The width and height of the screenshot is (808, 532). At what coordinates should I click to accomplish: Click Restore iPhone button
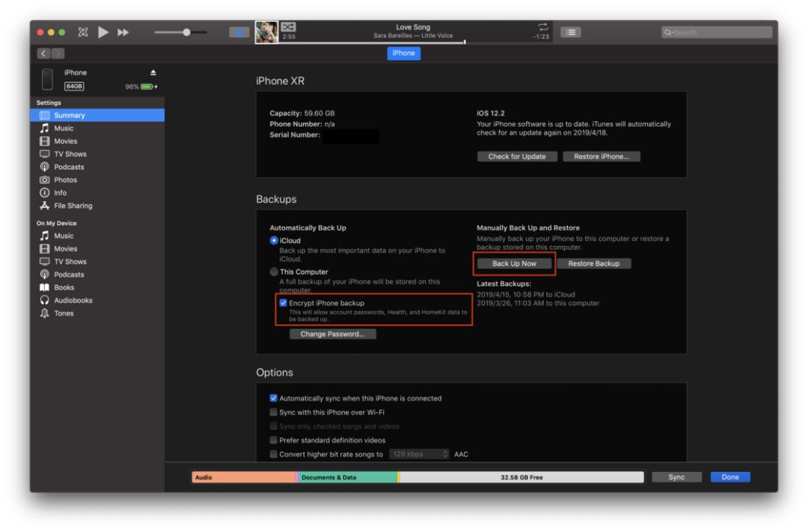coord(602,156)
